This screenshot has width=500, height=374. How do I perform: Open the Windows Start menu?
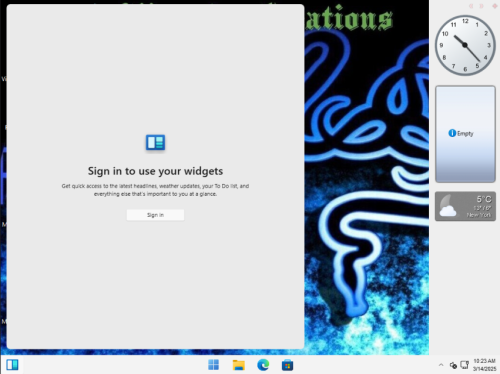(214, 365)
